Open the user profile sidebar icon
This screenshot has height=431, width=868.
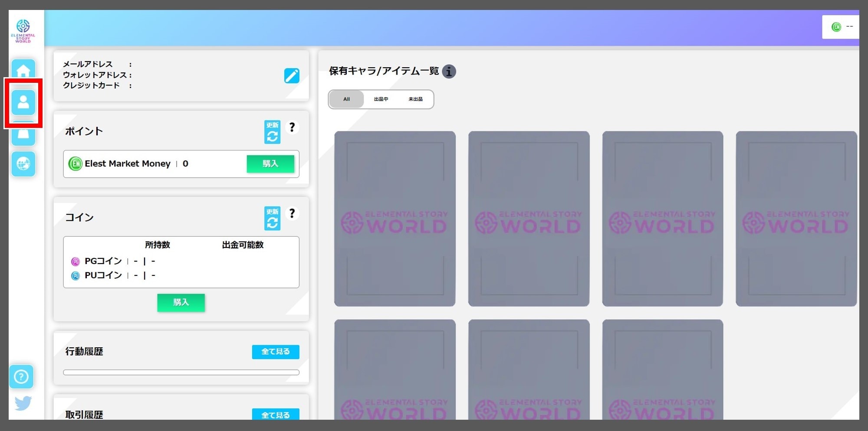click(23, 102)
